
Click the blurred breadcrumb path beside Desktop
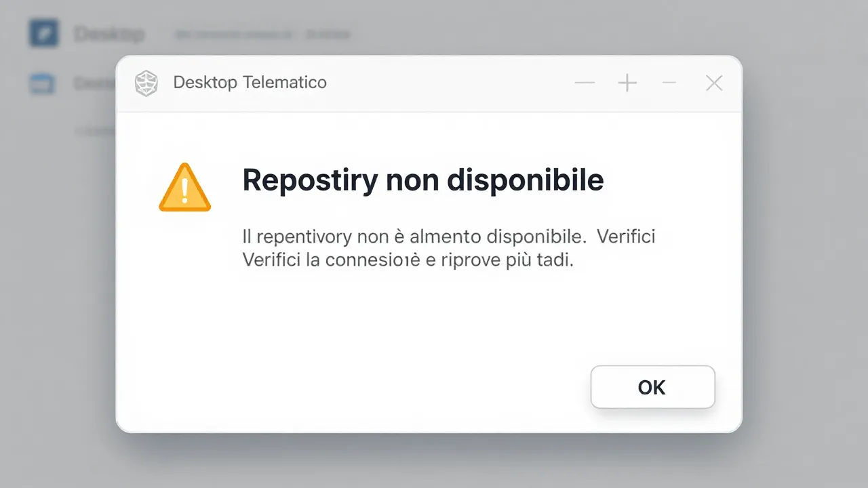[262, 33]
